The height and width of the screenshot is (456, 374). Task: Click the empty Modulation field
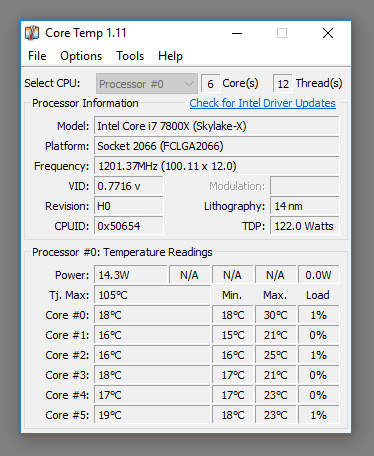pos(305,186)
